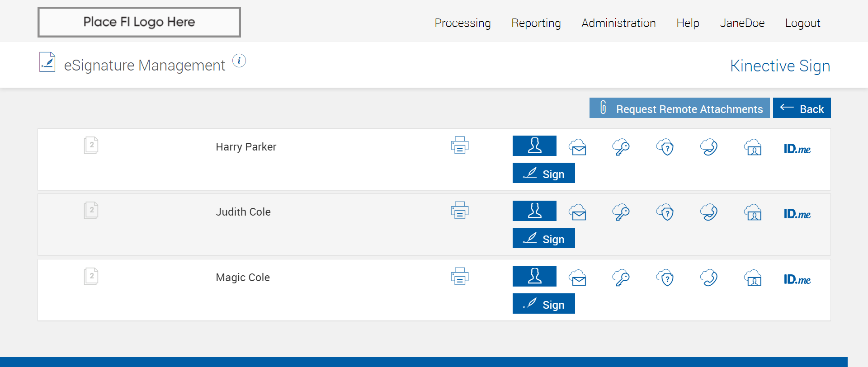Choose ID.me verification for Magic Cole
Image resolution: width=868 pixels, height=367 pixels.
pos(797,280)
